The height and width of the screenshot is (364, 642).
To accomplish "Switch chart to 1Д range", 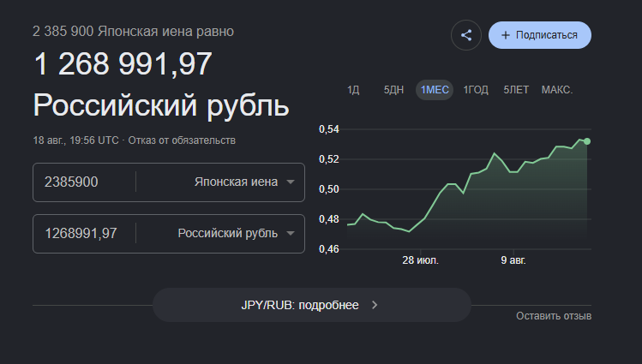I will [353, 90].
